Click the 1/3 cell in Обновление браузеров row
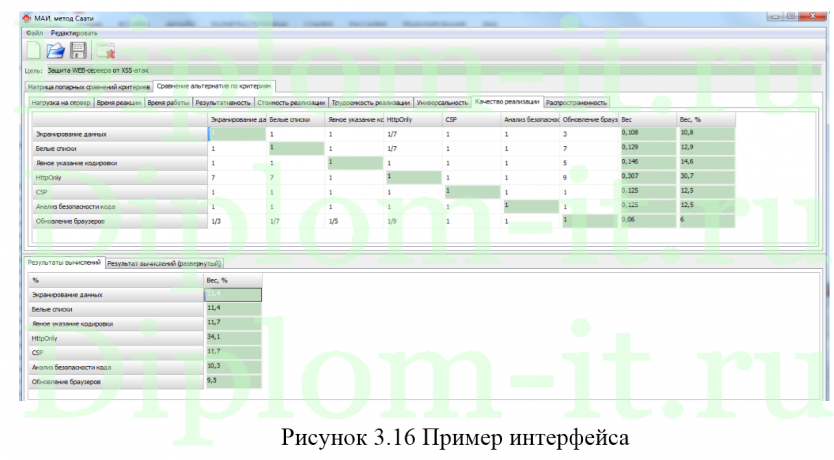This screenshot has height=460, width=834. pyautogui.click(x=237, y=221)
